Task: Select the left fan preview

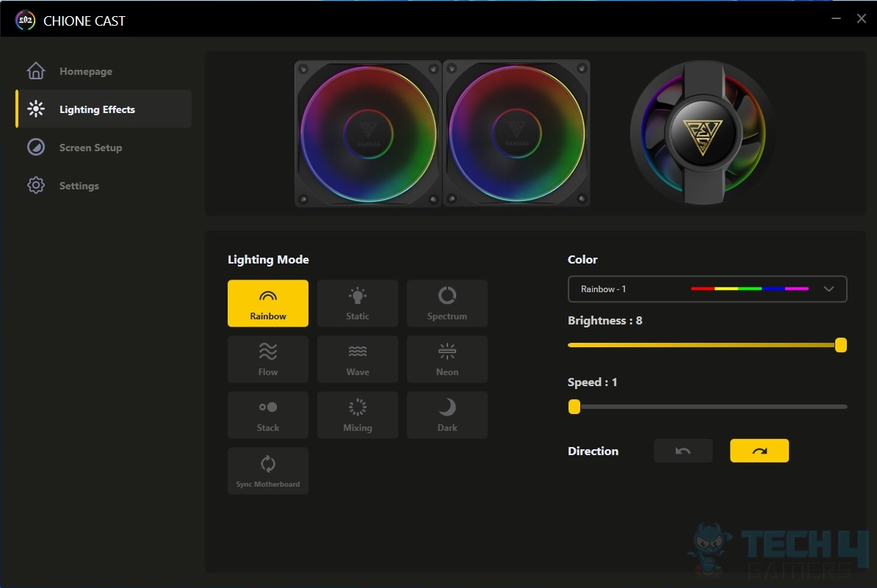Action: click(368, 134)
